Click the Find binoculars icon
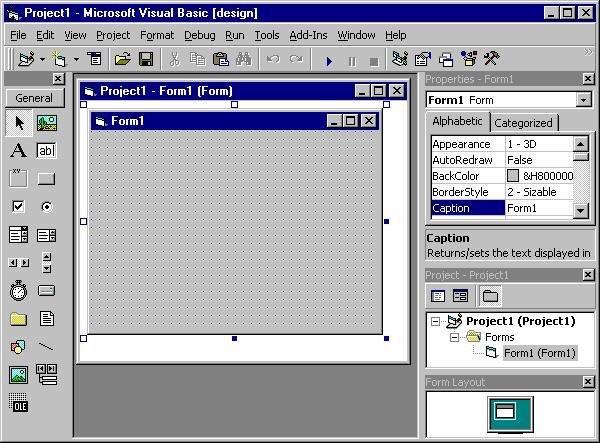This screenshot has width=600, height=443. [244, 59]
